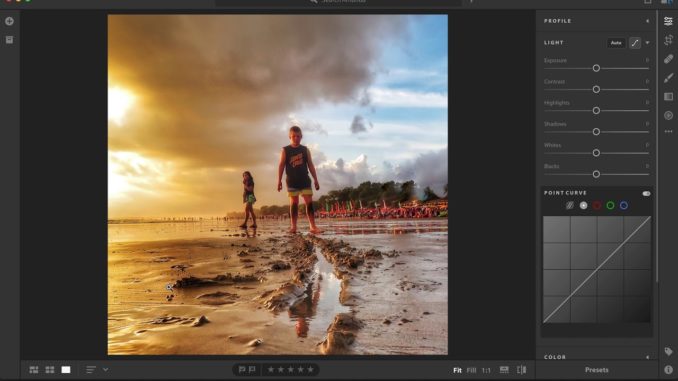678x381 pixels.
Task: Switch to 1:1 zoom view
Action: [x=486, y=370]
